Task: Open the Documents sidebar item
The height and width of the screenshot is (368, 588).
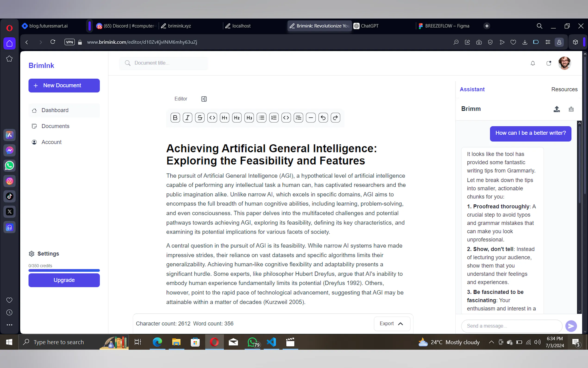Action: (55, 126)
